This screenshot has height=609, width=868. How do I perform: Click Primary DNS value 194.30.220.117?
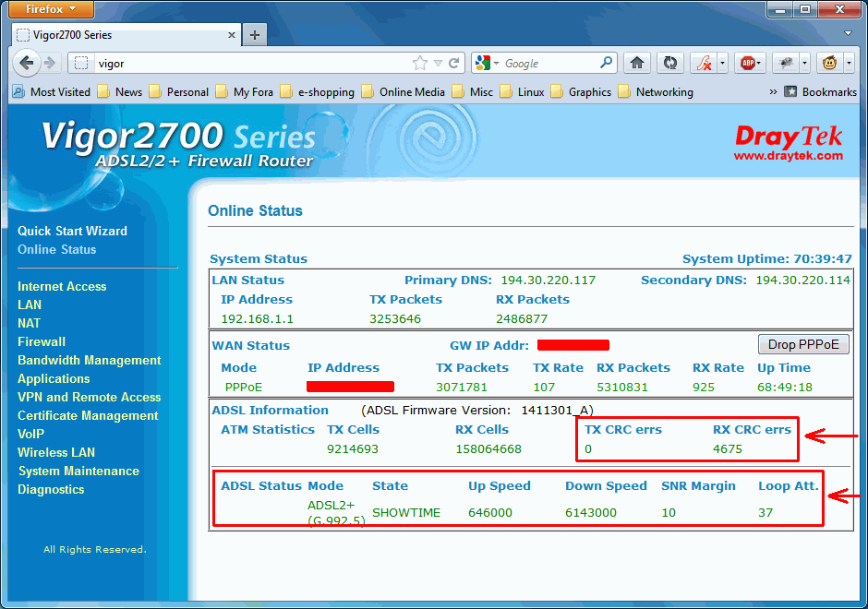point(548,281)
